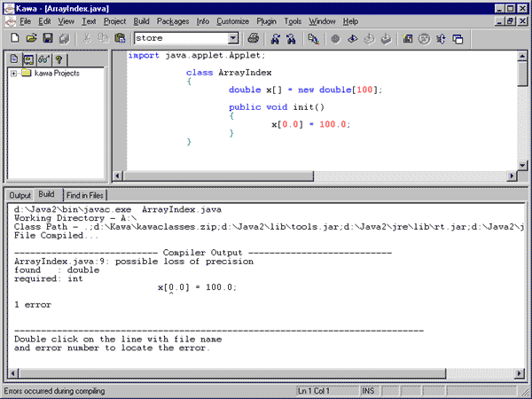
Task: Click the Find in Files documents icon
Action: [314, 39]
